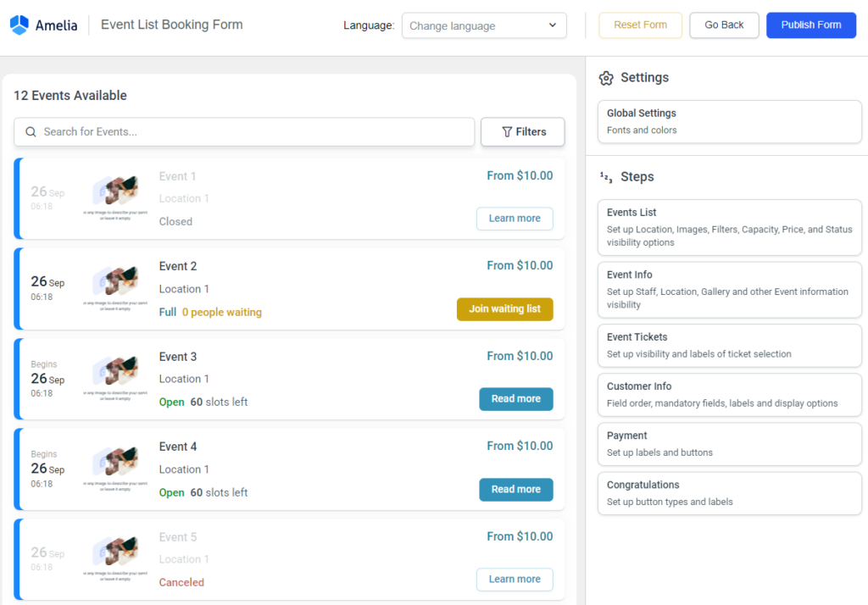Viewport: 868px width, 605px height.
Task: Click Go Back
Action: point(723,25)
